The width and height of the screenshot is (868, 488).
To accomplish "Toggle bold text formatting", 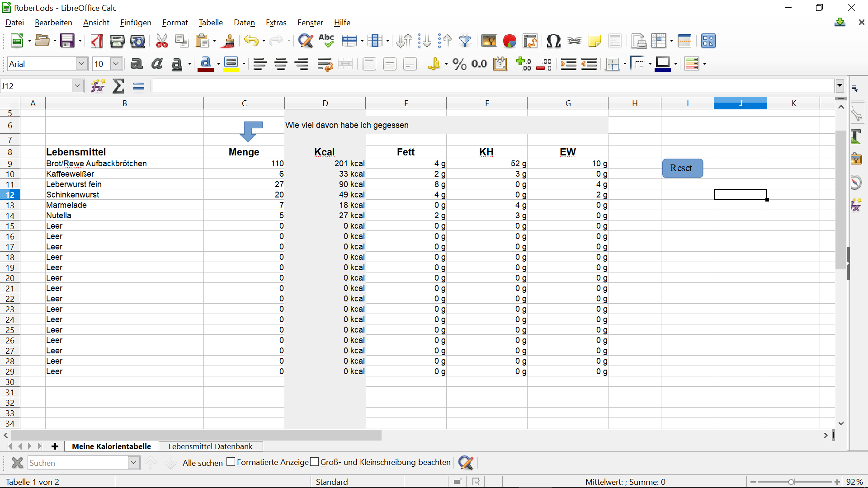I will tap(137, 64).
